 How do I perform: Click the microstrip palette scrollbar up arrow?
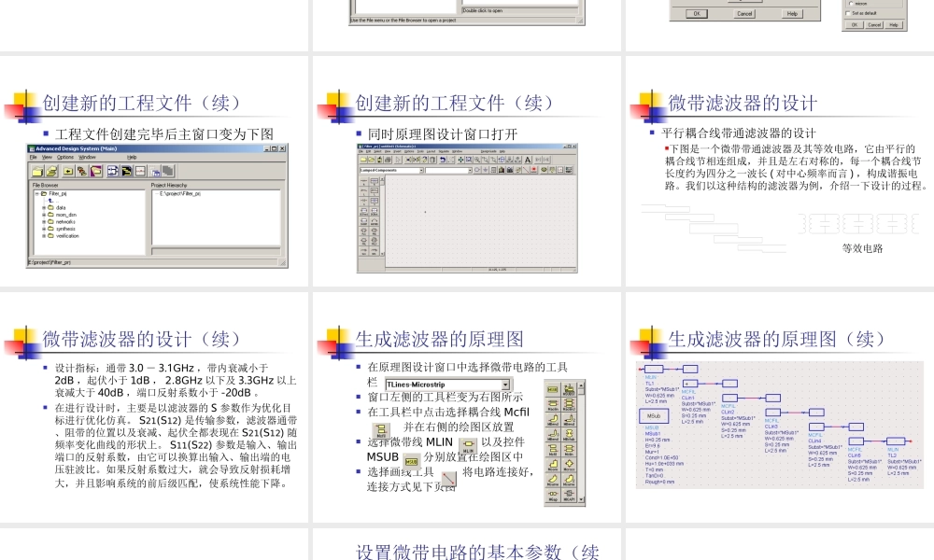coord(581,385)
